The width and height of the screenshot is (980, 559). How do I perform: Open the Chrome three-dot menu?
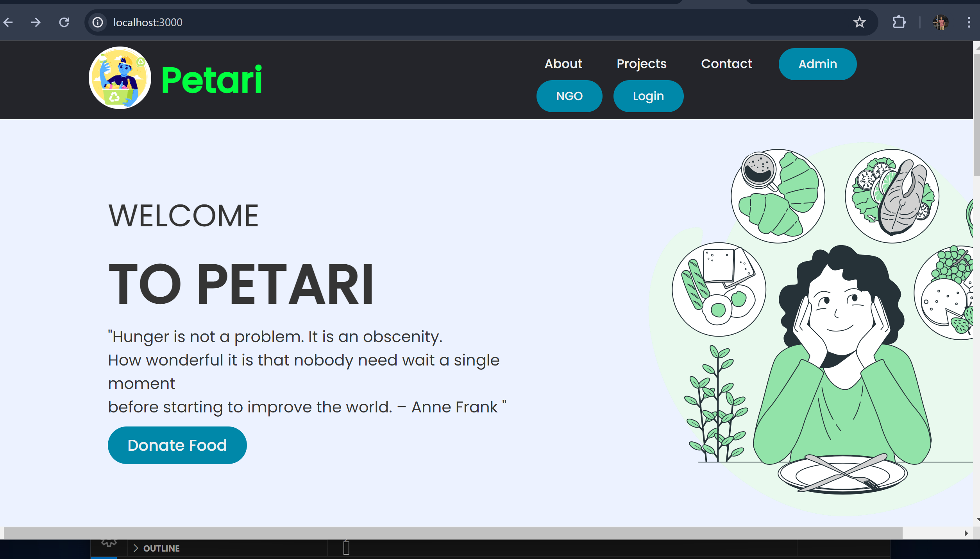click(969, 22)
